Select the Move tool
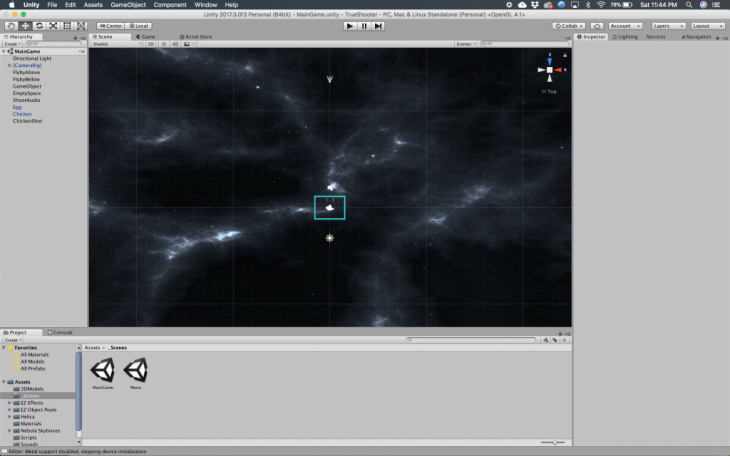This screenshot has height=456, width=730. tap(25, 25)
